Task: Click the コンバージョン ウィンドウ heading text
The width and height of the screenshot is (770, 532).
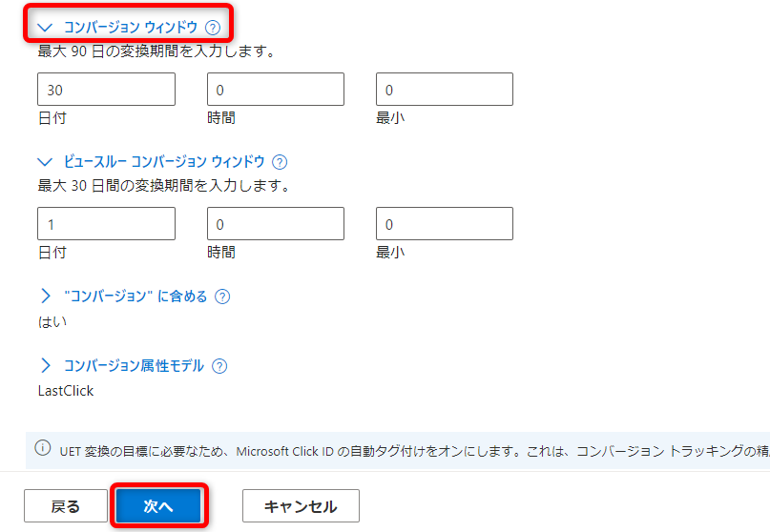Action: (x=131, y=28)
